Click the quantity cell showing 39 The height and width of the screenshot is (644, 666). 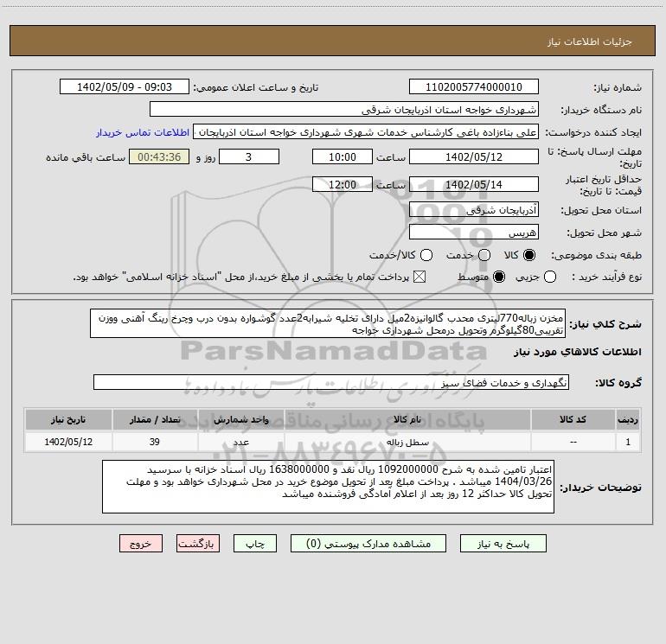(155, 442)
